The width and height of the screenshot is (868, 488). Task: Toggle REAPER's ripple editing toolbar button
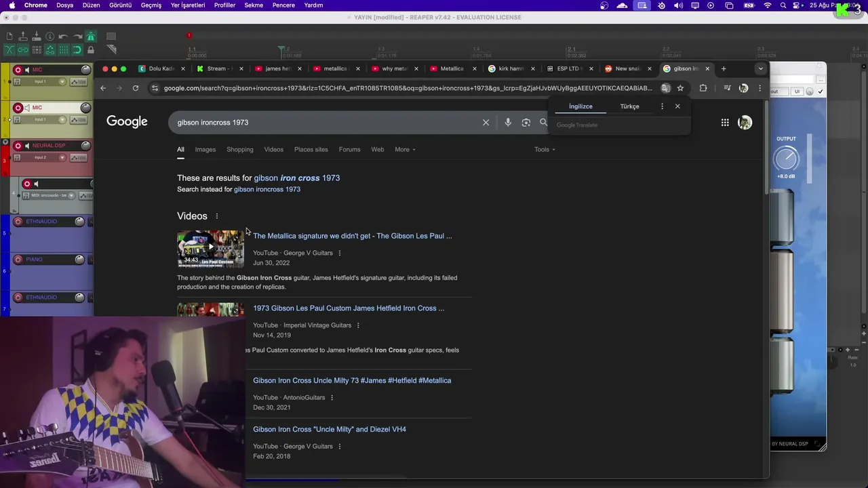[37, 49]
